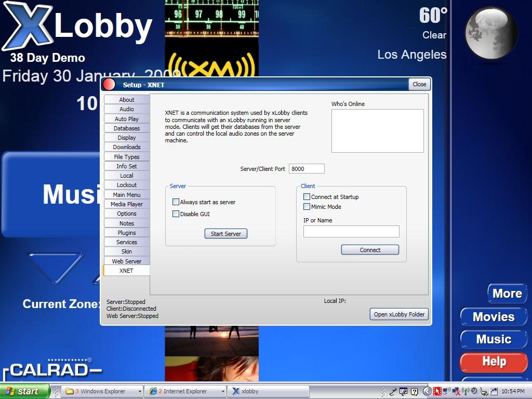Click the language bar help question icon

tap(414, 392)
